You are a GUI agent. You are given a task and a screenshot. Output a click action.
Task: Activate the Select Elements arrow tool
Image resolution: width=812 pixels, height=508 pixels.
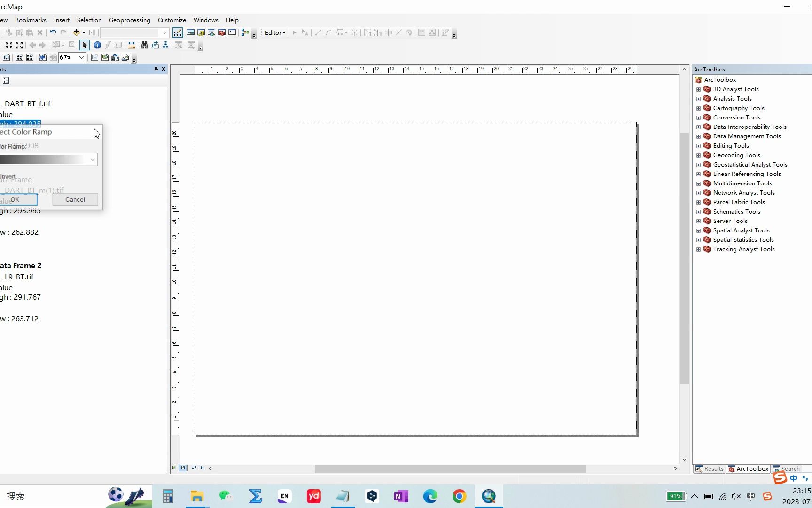point(85,45)
